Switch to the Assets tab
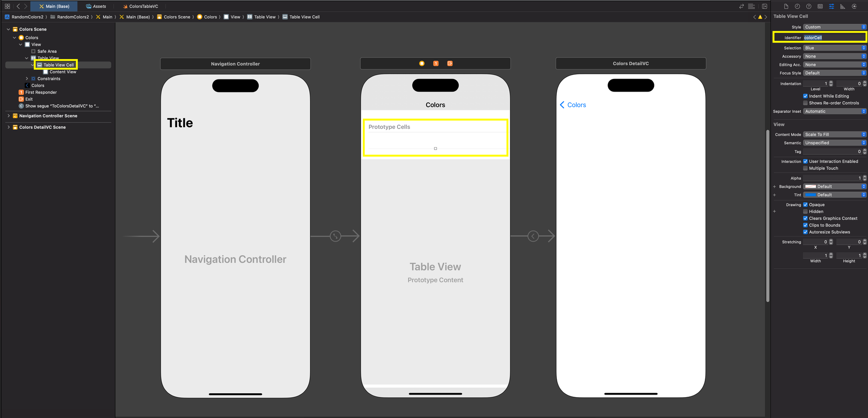The width and height of the screenshot is (868, 418). pyautogui.click(x=96, y=6)
